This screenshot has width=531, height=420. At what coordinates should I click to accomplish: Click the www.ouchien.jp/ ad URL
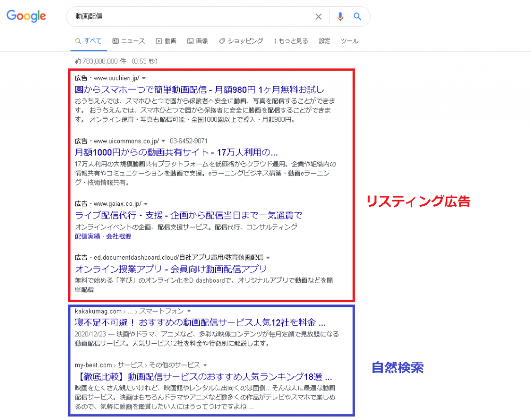[117, 78]
